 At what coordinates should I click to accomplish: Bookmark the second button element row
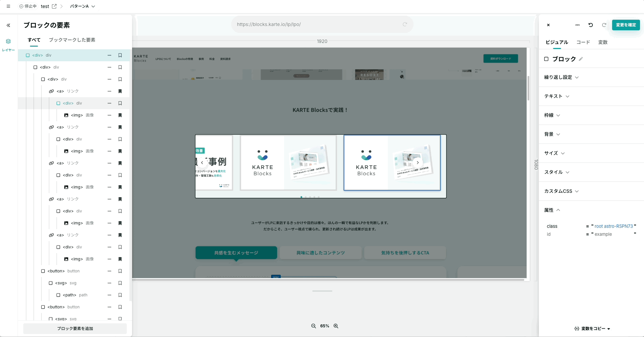coord(120,307)
